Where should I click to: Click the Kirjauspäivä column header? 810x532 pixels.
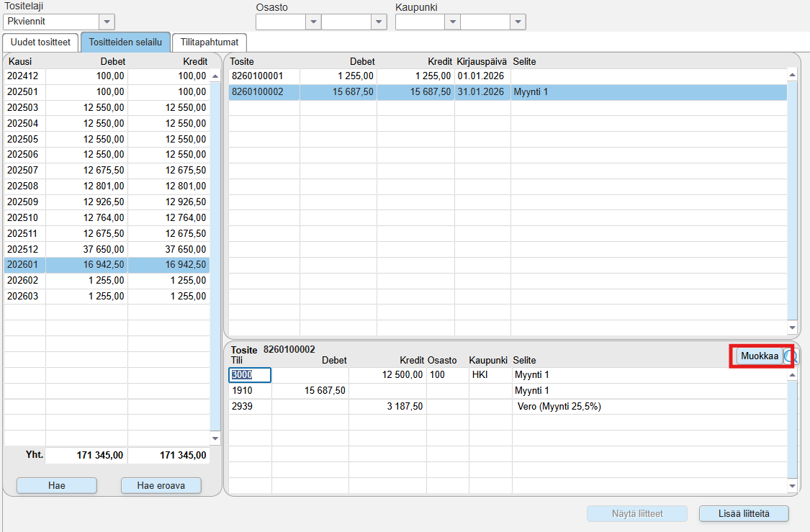[482, 61]
